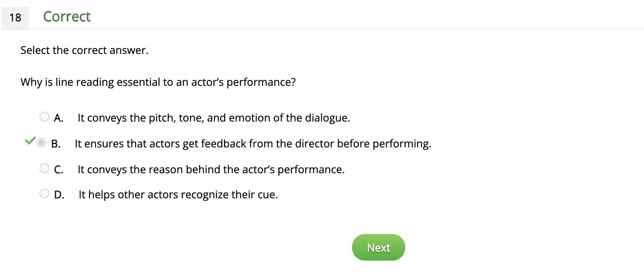This screenshot has height=272, width=644.
Task: Click the 'C.' option letter label
Action: tap(59, 170)
